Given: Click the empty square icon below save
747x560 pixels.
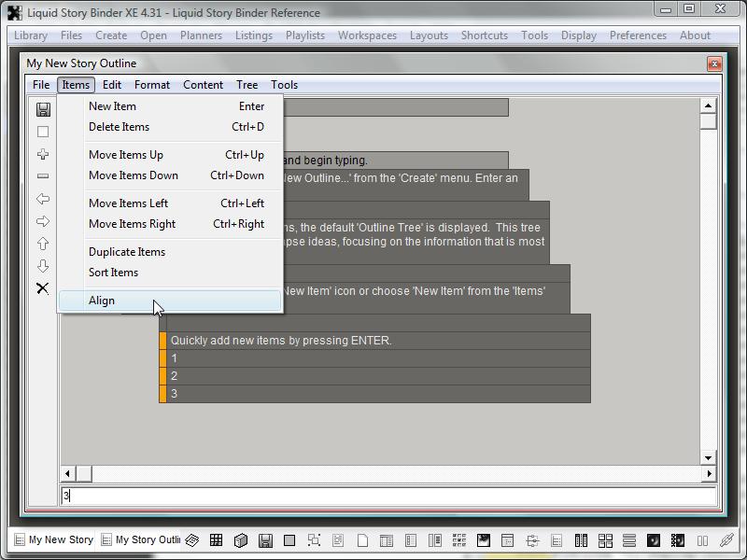Looking at the screenshot, I should pyautogui.click(x=43, y=132).
